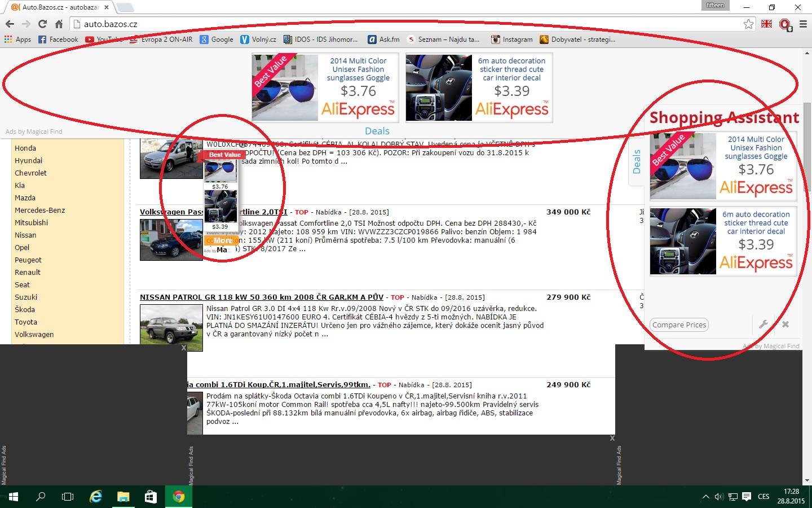Open the Windows Start menu
812x508 pixels.
14,497
